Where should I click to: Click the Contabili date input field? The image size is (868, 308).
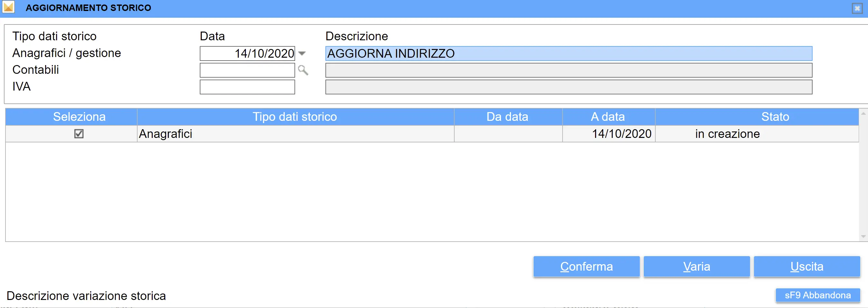pos(247,70)
